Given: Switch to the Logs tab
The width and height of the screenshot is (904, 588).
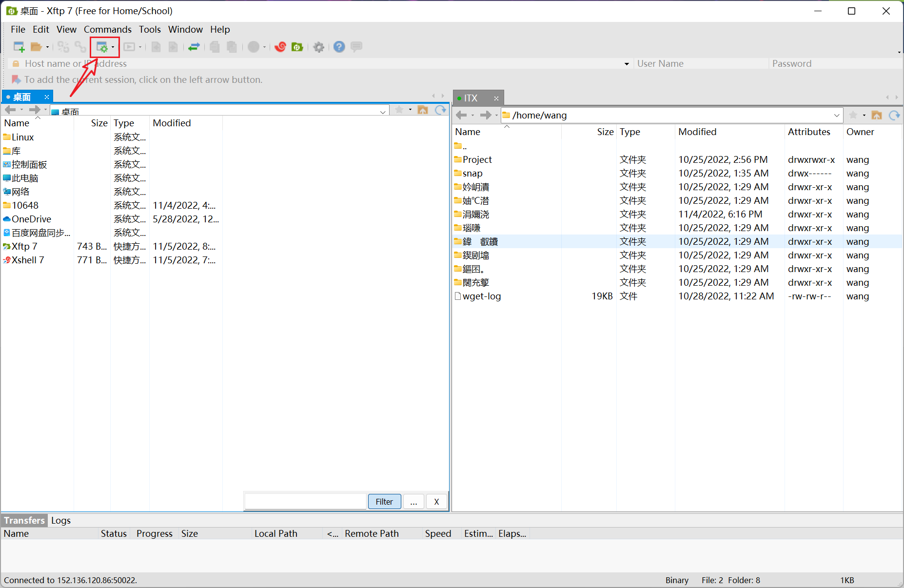Looking at the screenshot, I should coord(61,520).
